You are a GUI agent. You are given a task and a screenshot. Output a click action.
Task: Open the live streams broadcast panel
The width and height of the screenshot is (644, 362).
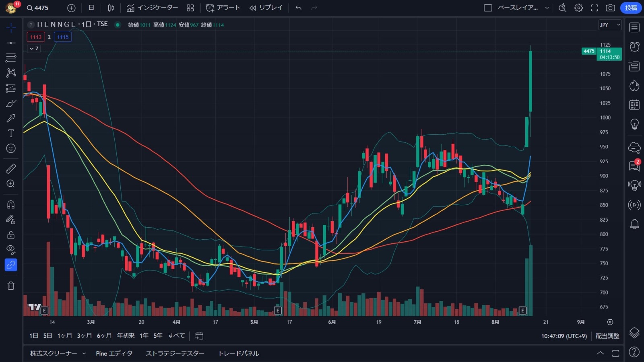634,205
